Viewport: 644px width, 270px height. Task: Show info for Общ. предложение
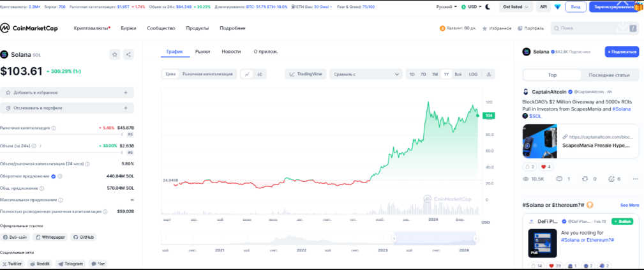click(x=42, y=188)
